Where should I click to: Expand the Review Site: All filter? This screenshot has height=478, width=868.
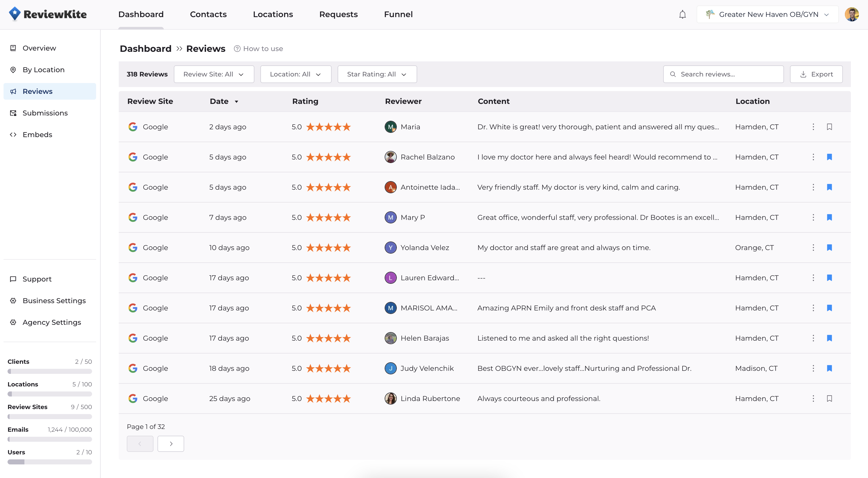[214, 74]
